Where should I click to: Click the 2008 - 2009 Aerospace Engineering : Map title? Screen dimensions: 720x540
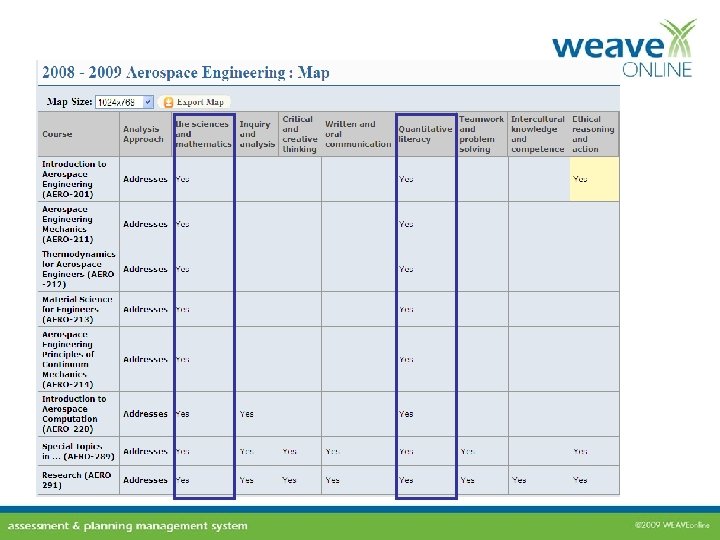(x=186, y=73)
